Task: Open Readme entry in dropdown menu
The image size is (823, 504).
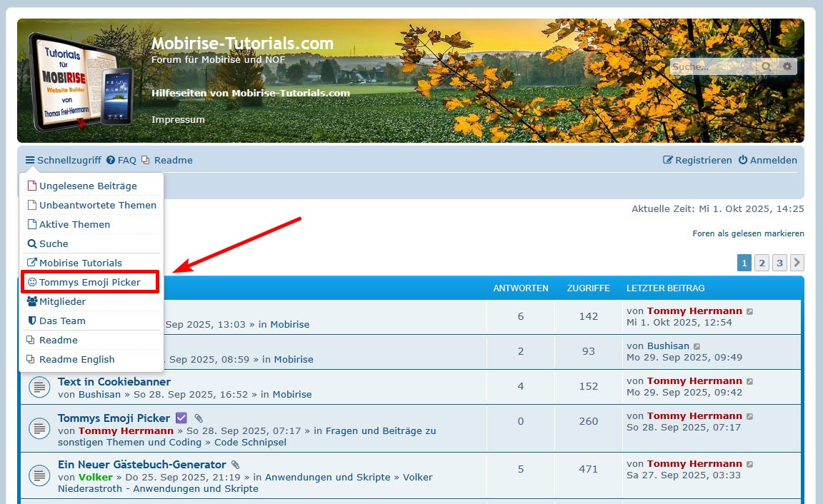Action: click(x=91, y=340)
